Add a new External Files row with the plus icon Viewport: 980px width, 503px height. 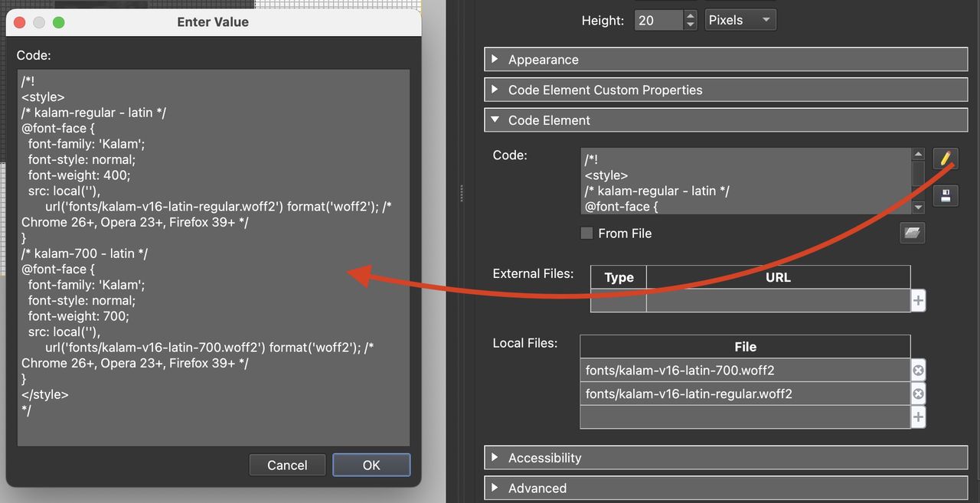click(x=918, y=300)
